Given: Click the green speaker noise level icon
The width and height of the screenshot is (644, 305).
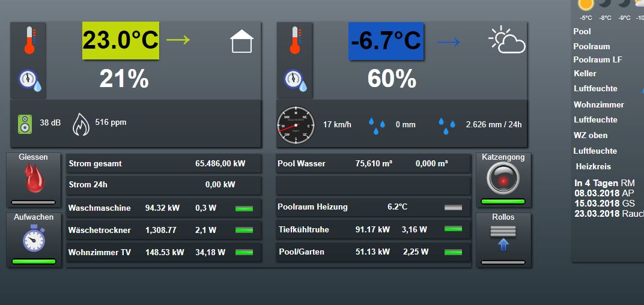Looking at the screenshot, I should 25,124.
